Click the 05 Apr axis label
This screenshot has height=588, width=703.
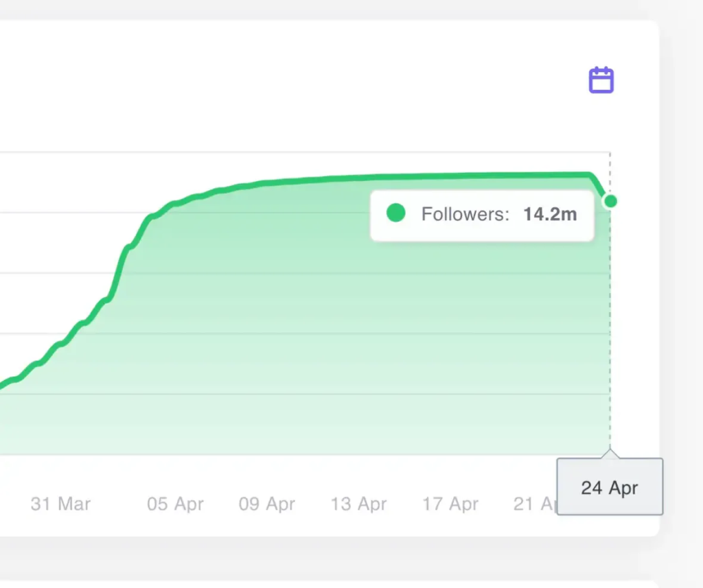(x=175, y=504)
